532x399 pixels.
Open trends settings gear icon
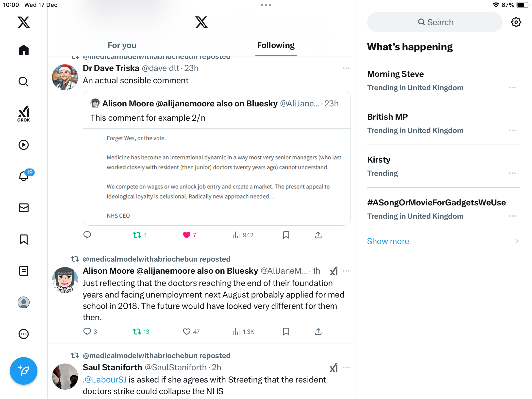tap(516, 22)
